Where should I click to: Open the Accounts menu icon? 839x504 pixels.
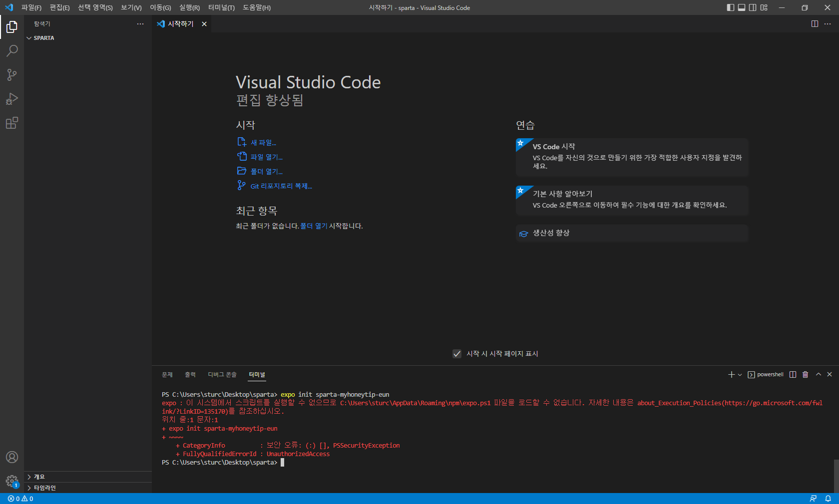pyautogui.click(x=12, y=457)
